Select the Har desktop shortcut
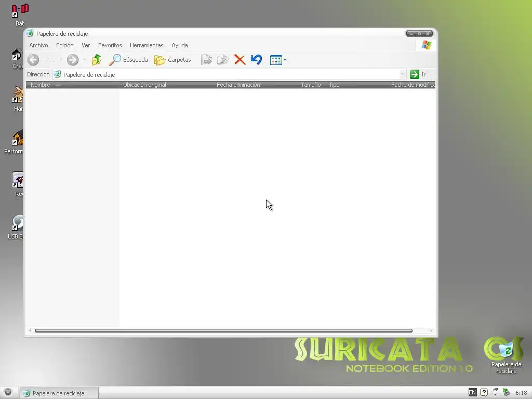 pyautogui.click(x=17, y=99)
